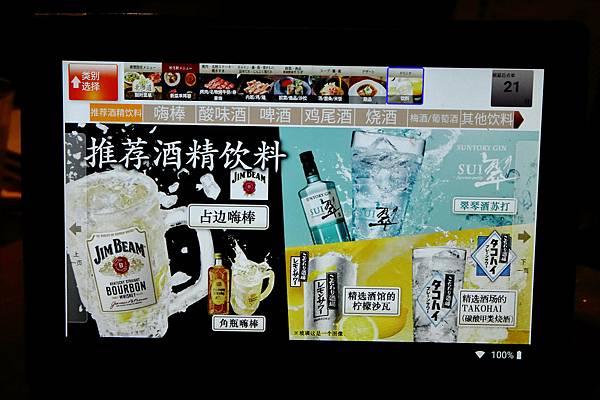Select the blue-outlined drinks category thumbnail
The width and height of the screenshot is (600, 400).
[x=405, y=86]
